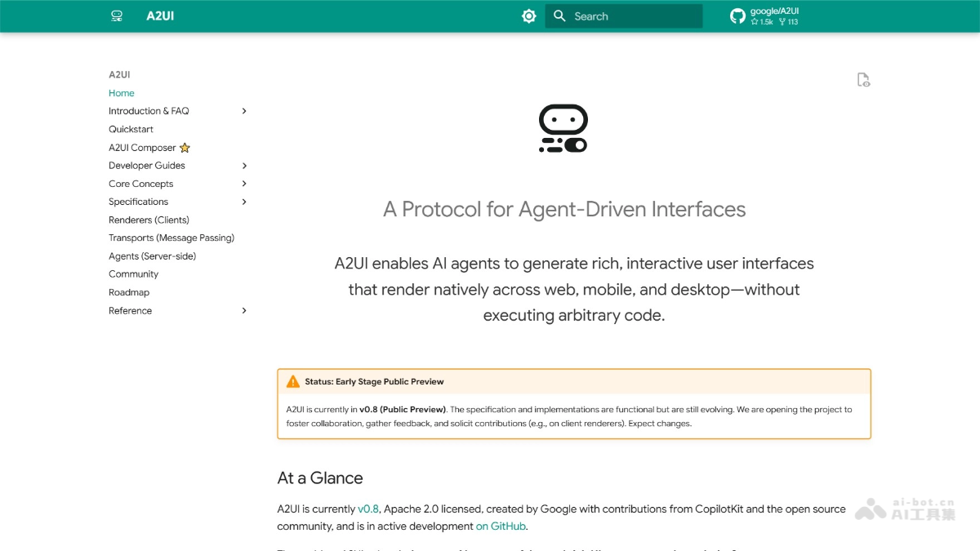980x551 pixels.
Task: Select Core Concepts in sidebar
Action: click(x=140, y=183)
